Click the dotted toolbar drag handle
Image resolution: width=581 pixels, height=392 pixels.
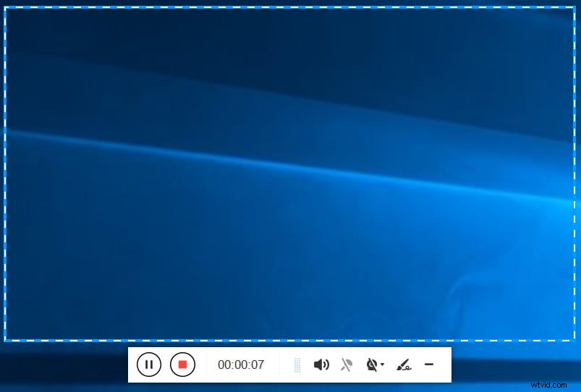(x=297, y=365)
